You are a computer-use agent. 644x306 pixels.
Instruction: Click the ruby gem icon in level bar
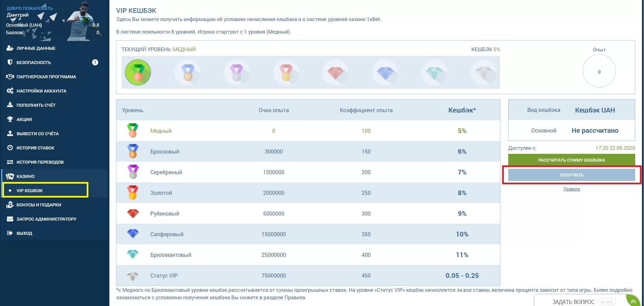coord(335,73)
